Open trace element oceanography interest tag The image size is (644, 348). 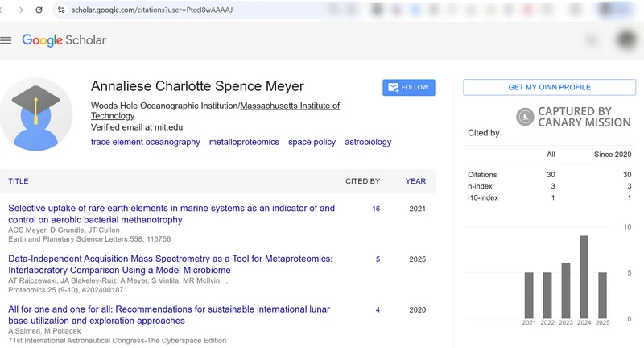(146, 142)
